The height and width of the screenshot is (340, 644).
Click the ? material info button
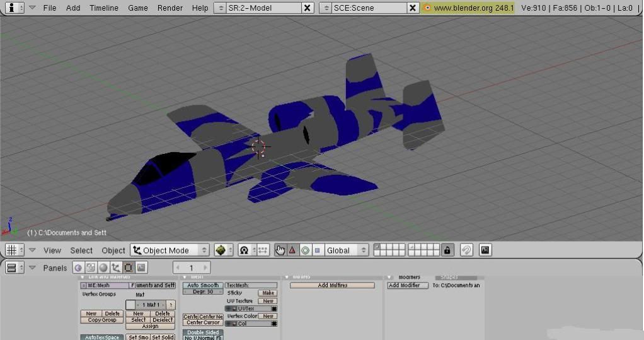tap(171, 305)
